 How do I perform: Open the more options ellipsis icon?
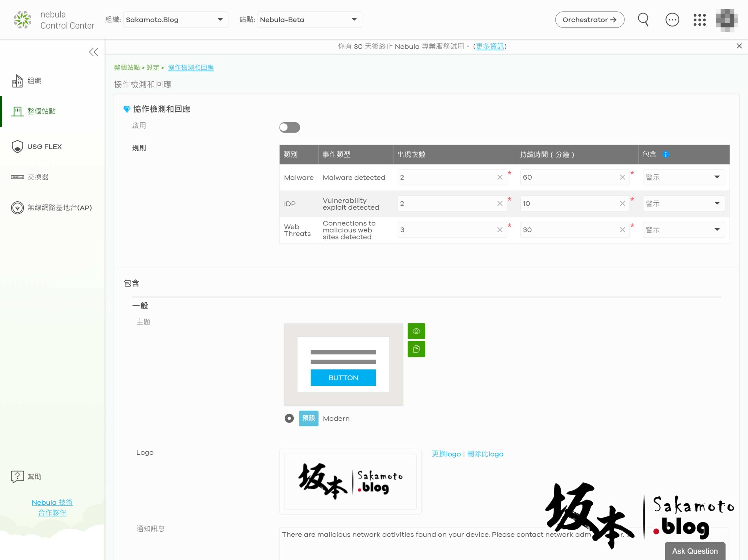coord(672,20)
